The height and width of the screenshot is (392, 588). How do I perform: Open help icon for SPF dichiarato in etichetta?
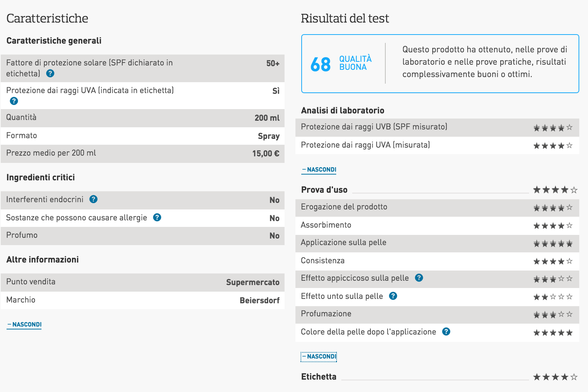point(50,73)
